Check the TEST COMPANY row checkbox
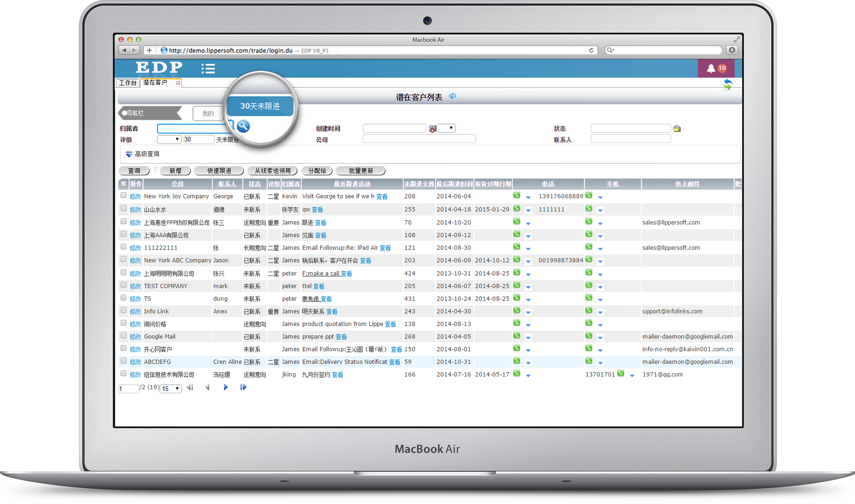Viewport: 855px width, 504px height. [123, 285]
